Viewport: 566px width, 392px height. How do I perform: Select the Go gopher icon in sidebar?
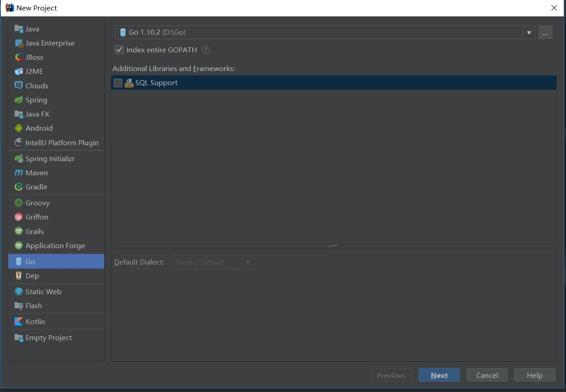click(19, 261)
